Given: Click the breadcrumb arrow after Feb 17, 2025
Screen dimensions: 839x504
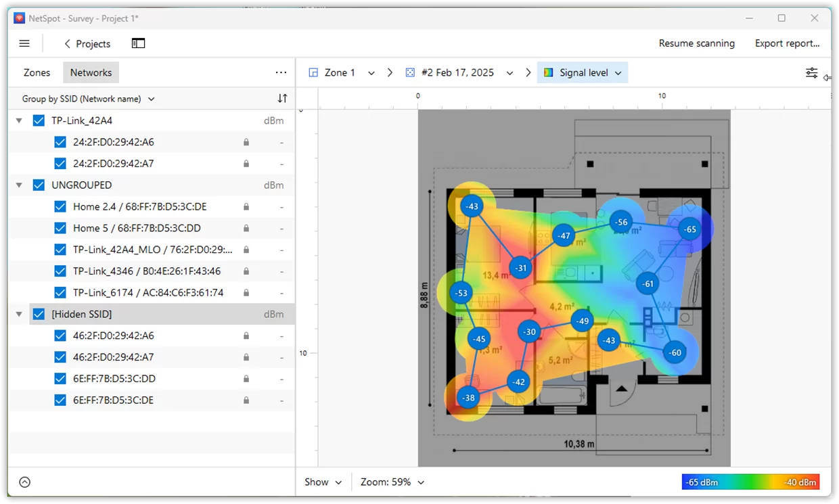Looking at the screenshot, I should pyautogui.click(x=528, y=72).
